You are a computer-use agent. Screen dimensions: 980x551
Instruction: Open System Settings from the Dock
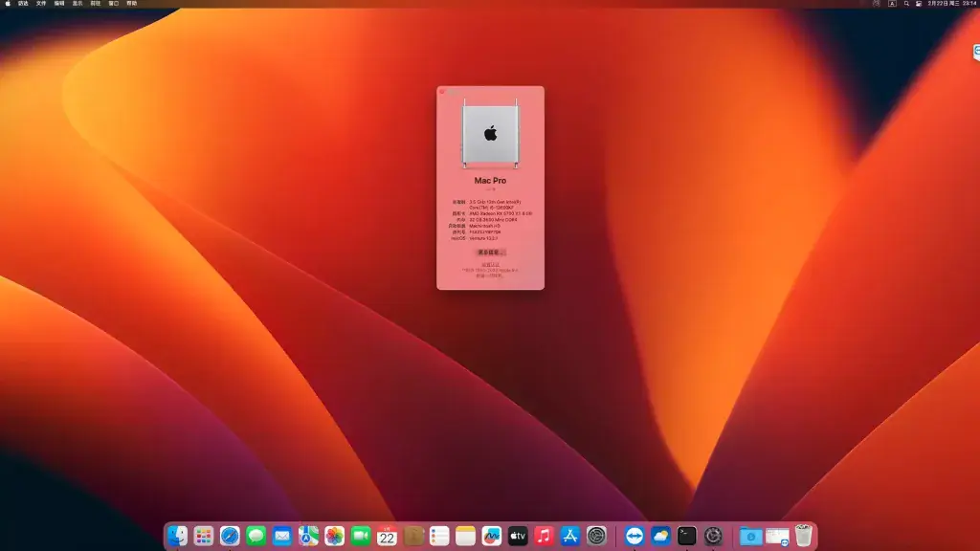[x=596, y=536]
